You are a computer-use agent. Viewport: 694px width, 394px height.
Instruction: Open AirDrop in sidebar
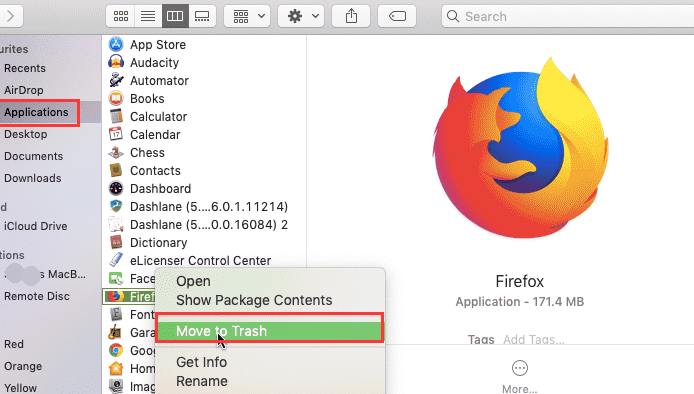point(24,90)
